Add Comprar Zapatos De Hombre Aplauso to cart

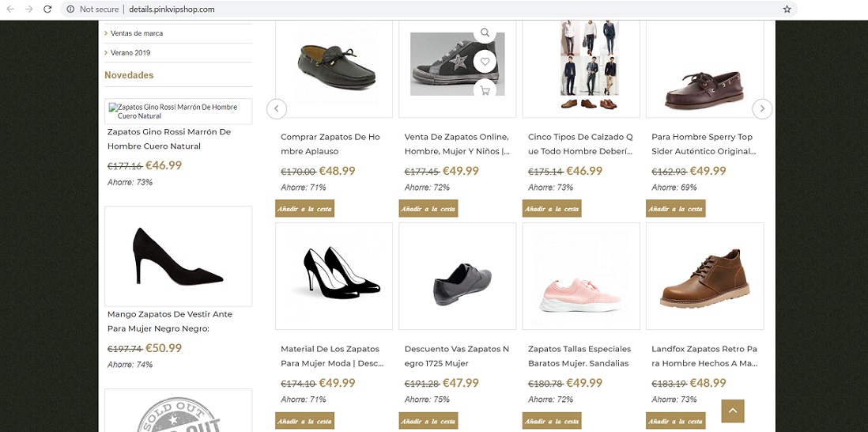tap(304, 208)
